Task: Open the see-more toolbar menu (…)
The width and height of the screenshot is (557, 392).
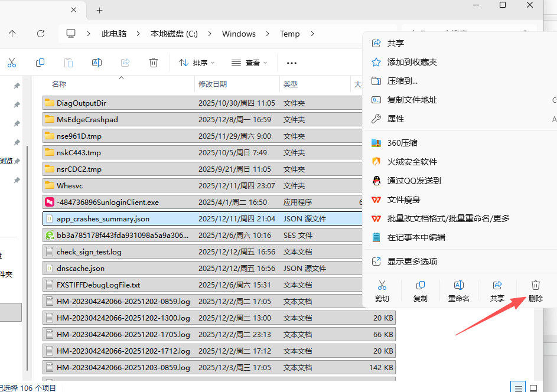Action: tap(291, 62)
